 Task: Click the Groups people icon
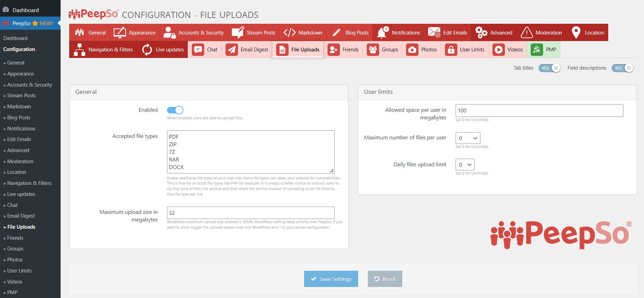[x=373, y=50]
